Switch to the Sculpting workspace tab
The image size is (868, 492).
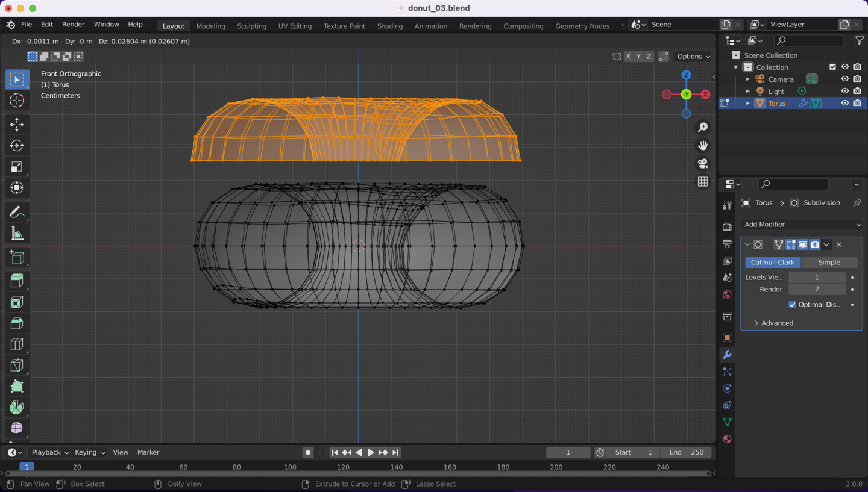[251, 26]
